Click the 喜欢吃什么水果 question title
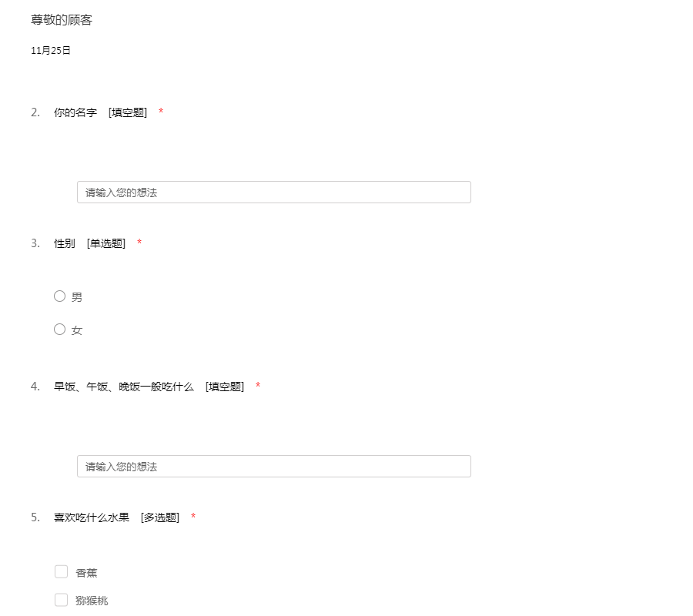 tap(92, 517)
